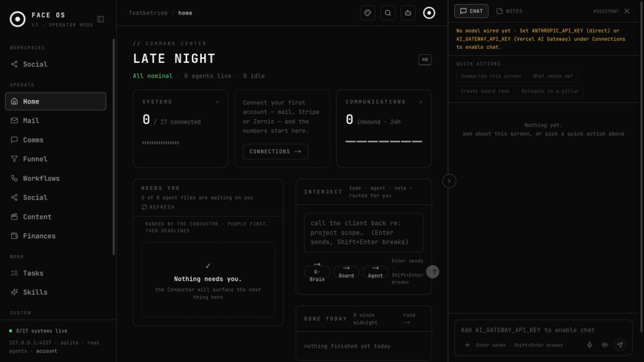Route interject to Agent
Screen dimensions: 644x362
(x=375, y=272)
